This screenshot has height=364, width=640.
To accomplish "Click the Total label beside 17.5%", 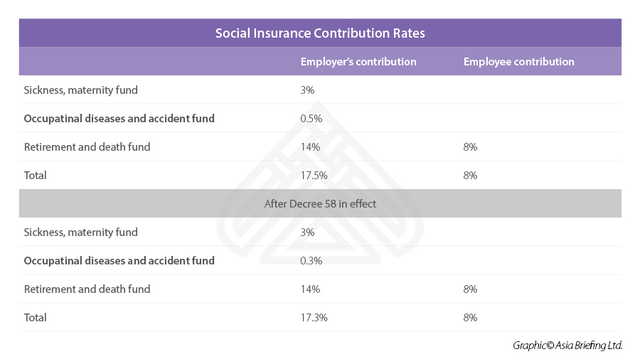I will (35, 176).
